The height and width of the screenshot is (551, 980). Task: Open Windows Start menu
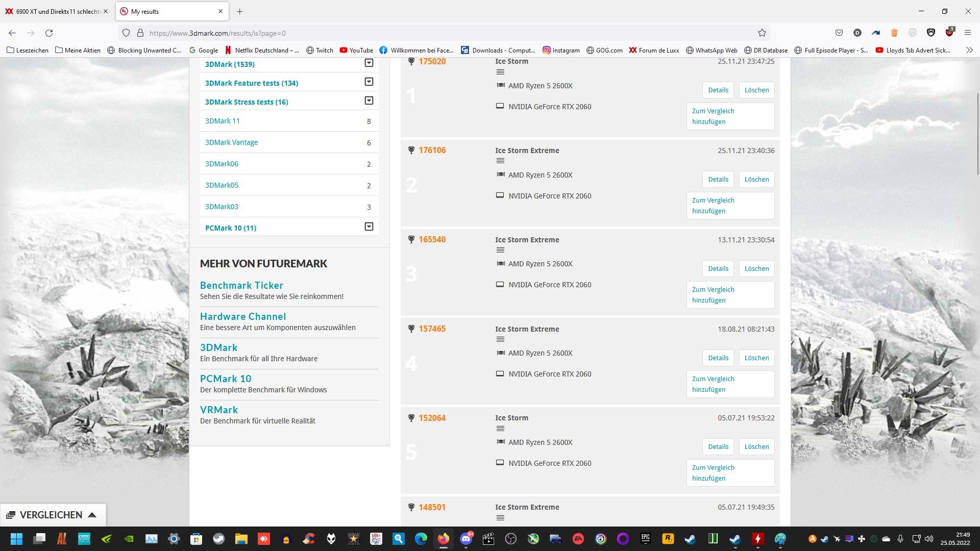click(x=16, y=539)
